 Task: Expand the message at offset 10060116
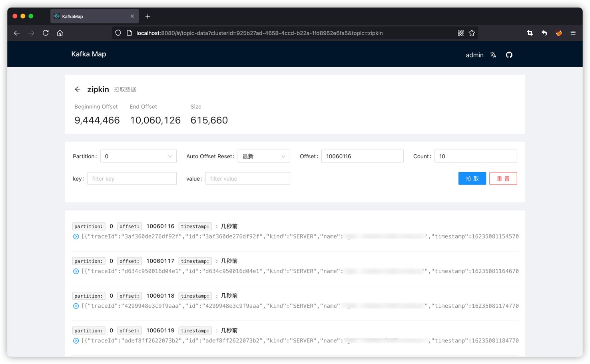pyautogui.click(x=76, y=236)
